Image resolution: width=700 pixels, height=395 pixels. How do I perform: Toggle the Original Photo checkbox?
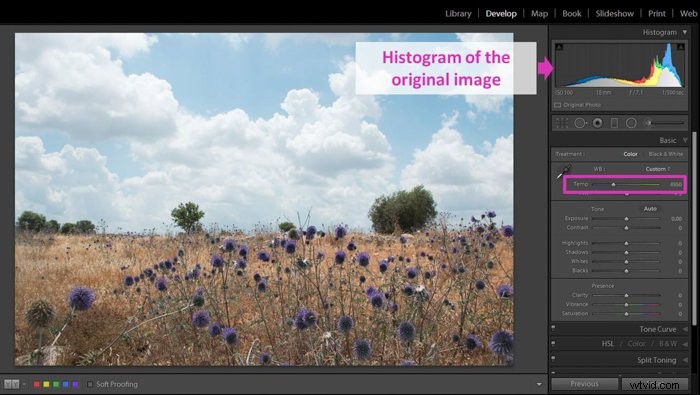(557, 105)
